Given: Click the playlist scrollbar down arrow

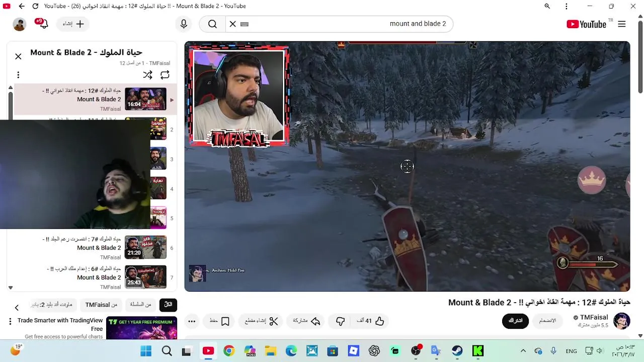Looking at the screenshot, I should [x=11, y=288].
